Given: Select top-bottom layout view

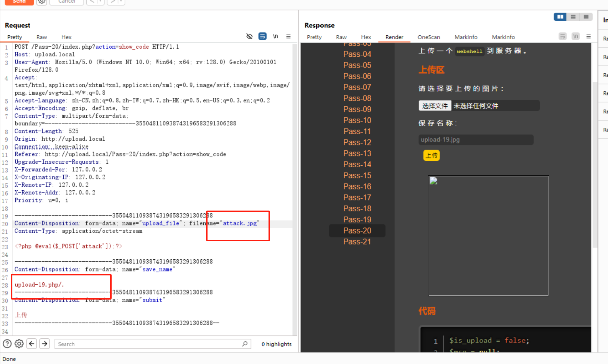Looking at the screenshot, I should [573, 17].
